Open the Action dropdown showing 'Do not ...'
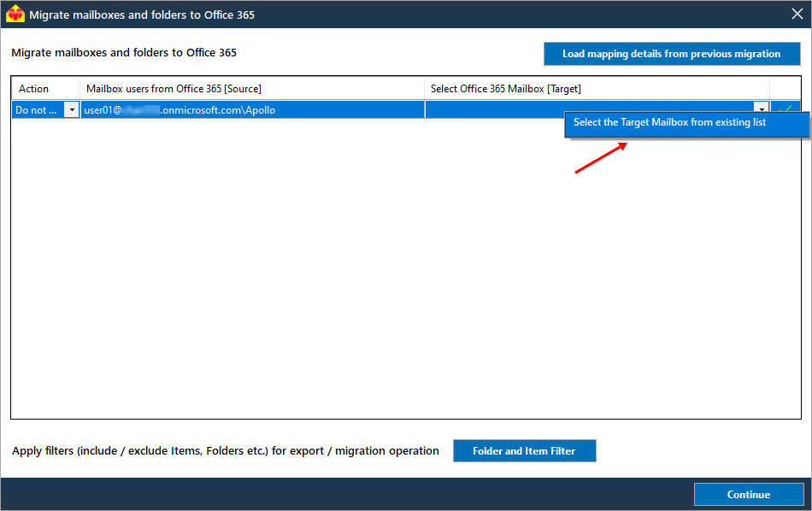The image size is (812, 511). (x=71, y=109)
